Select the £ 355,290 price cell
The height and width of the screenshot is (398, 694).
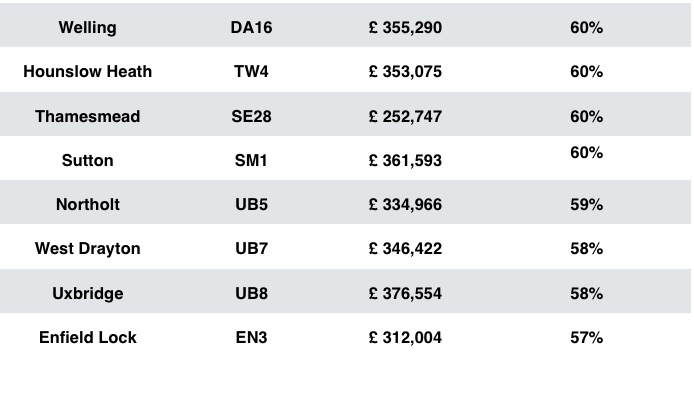405,27
